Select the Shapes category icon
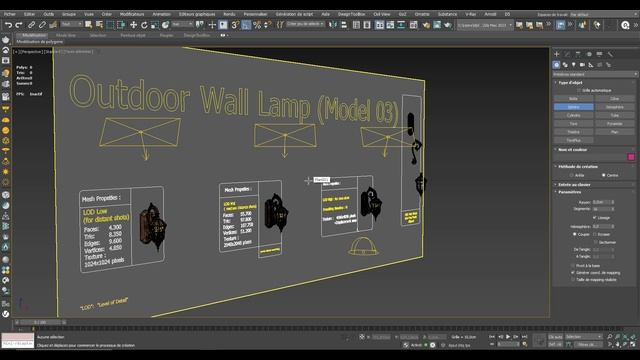Image resolution: width=640 pixels, height=360 pixels. point(565,64)
